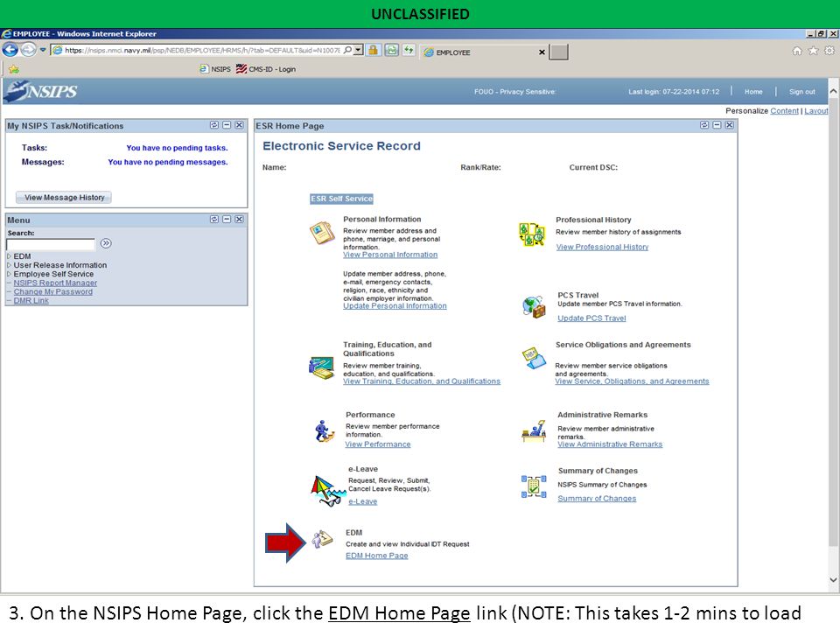Open the browser Tools gear icon
This screenshot has height=630, width=840.
point(829,51)
